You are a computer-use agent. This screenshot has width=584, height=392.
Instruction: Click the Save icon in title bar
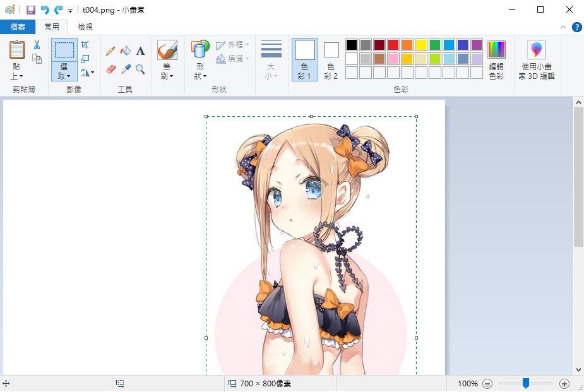coord(30,9)
